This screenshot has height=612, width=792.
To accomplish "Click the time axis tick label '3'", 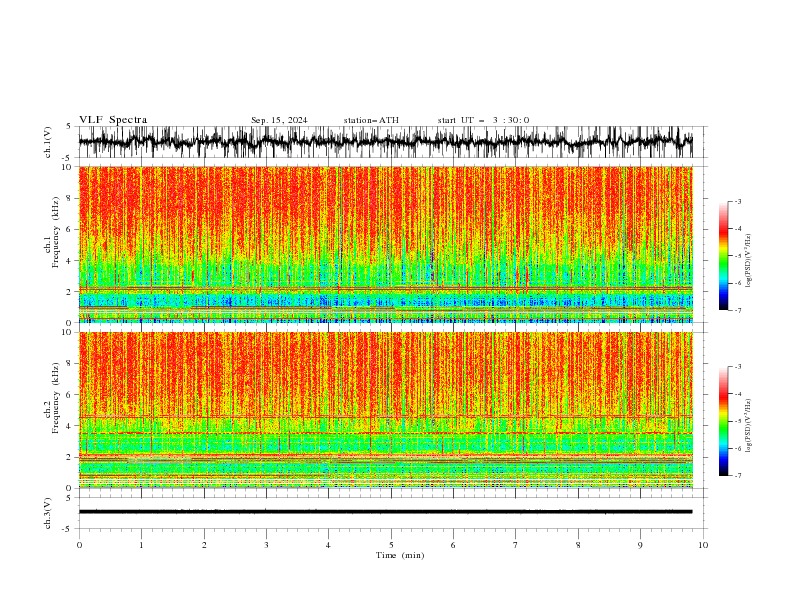I will pos(266,545).
